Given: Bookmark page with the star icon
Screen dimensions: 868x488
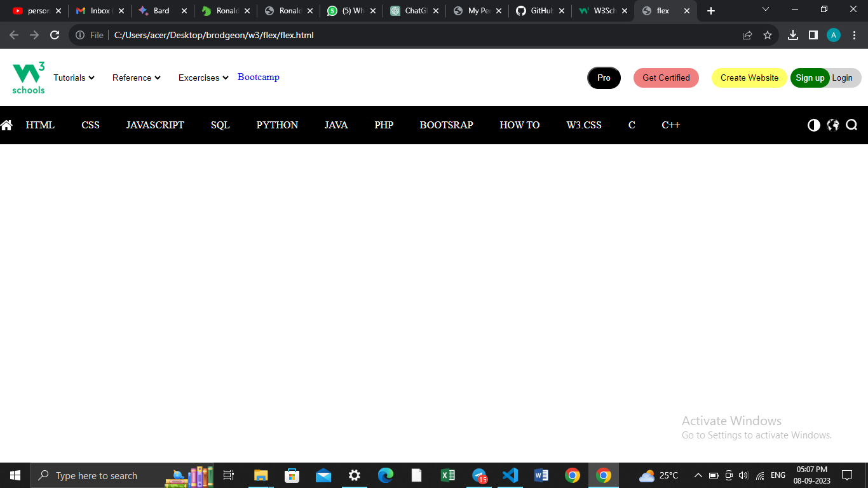Looking at the screenshot, I should (767, 35).
